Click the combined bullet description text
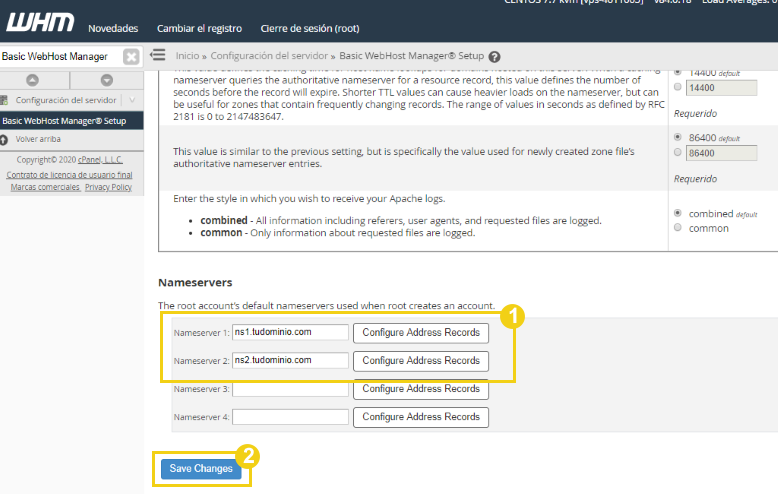778x494 pixels. tap(401, 220)
